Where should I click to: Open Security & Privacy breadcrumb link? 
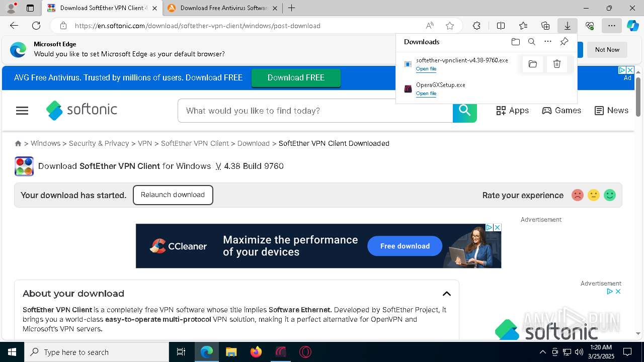pyautogui.click(x=99, y=143)
